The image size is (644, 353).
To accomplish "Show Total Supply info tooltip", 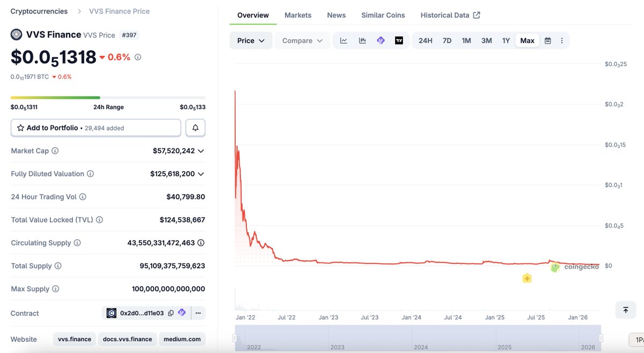I will [58, 266].
